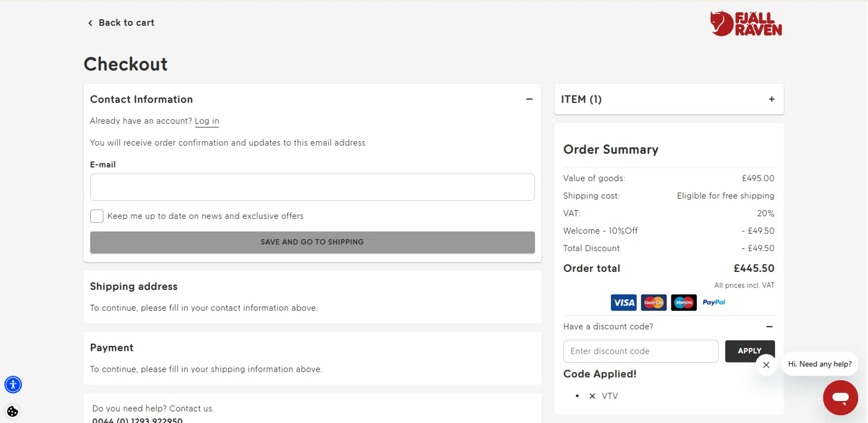Click the Visa payment icon
Viewport: 868px width, 423px height.
pyautogui.click(x=624, y=302)
